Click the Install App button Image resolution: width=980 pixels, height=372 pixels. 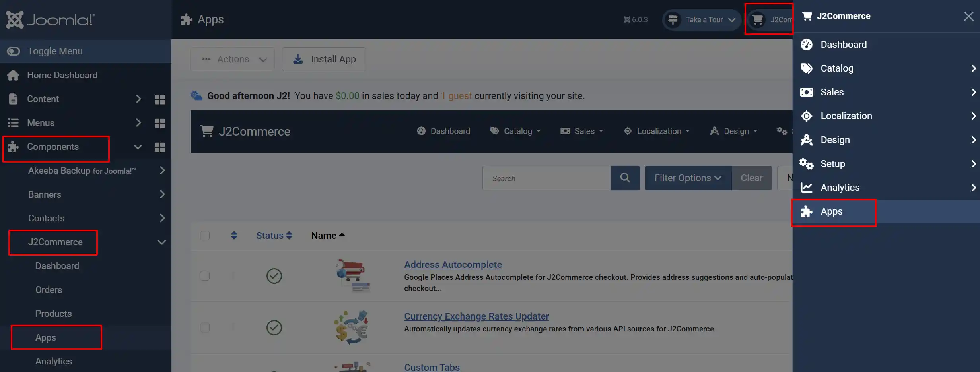(x=324, y=59)
